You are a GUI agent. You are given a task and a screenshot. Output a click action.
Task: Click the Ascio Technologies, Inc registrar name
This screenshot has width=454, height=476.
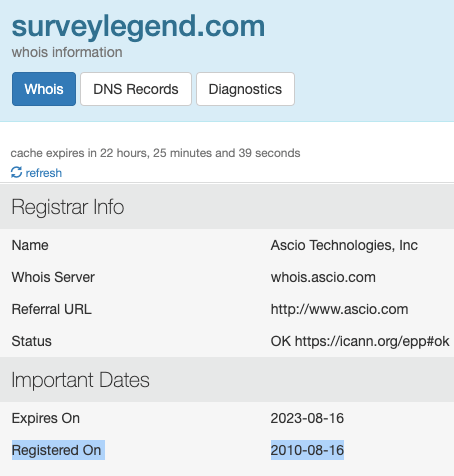click(x=344, y=245)
